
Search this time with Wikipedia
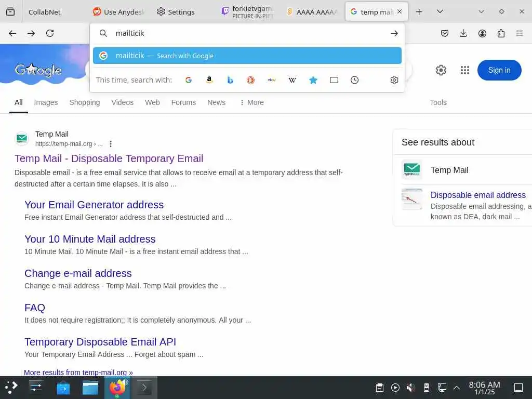pyautogui.click(x=292, y=80)
